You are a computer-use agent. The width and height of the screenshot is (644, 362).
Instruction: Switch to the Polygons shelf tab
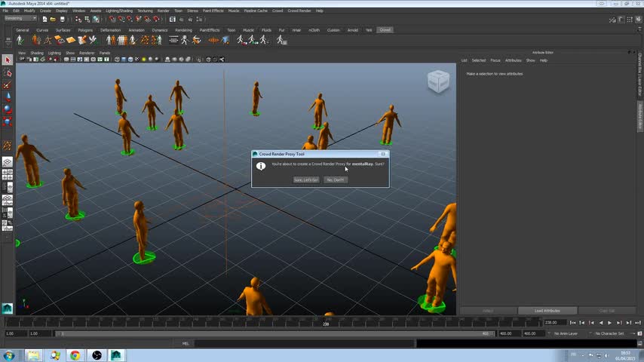(x=85, y=30)
